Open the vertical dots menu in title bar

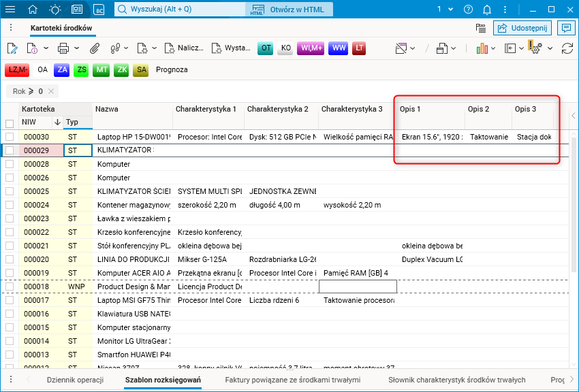coord(505,10)
